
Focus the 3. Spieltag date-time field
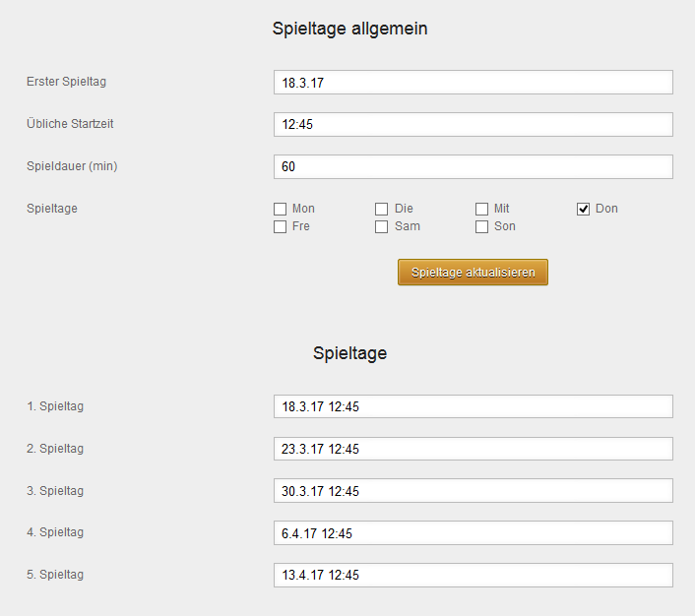[x=473, y=491]
